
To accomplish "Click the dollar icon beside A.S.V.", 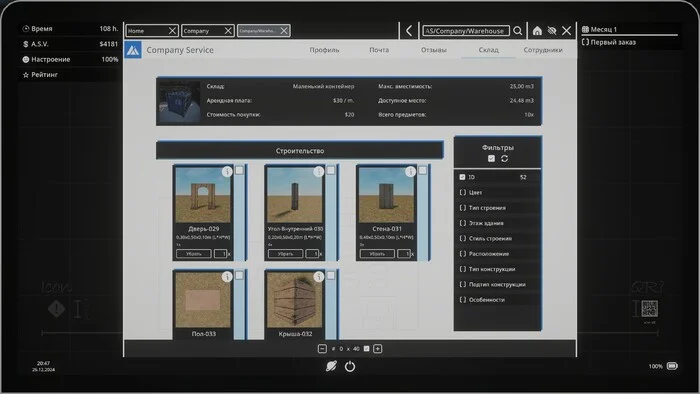I will 25,44.
